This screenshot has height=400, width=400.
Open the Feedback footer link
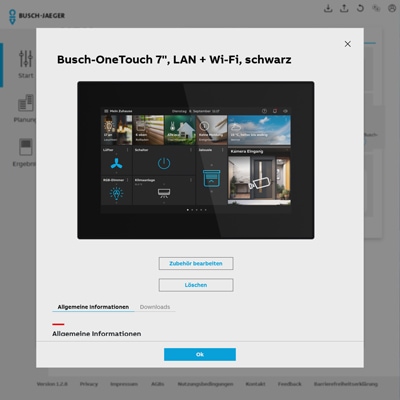point(290,384)
